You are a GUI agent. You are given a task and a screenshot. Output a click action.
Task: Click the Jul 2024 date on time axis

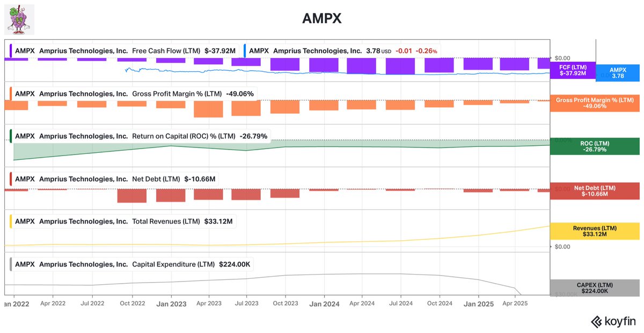pyautogui.click(x=401, y=303)
